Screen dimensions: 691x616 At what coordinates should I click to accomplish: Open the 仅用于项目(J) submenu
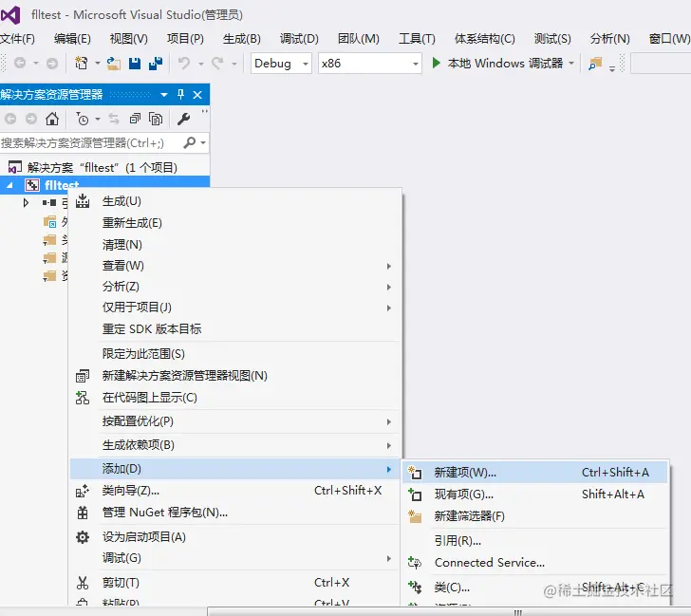(235, 308)
